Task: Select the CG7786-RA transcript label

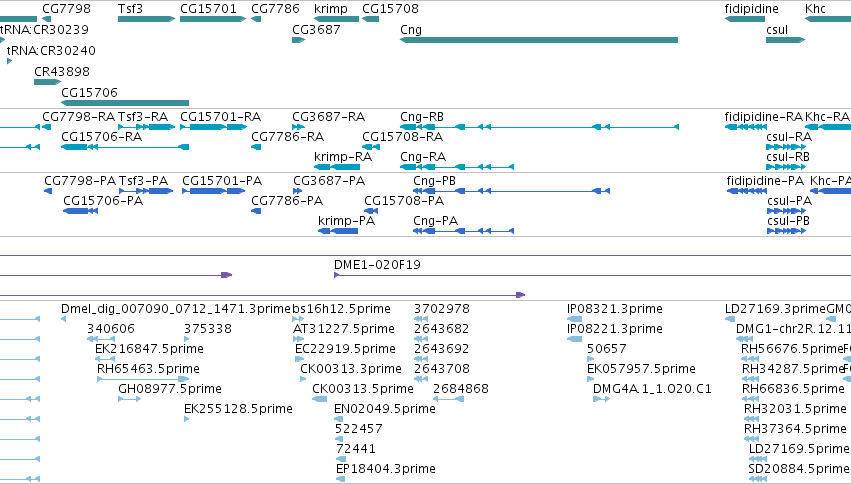Action: (288, 137)
